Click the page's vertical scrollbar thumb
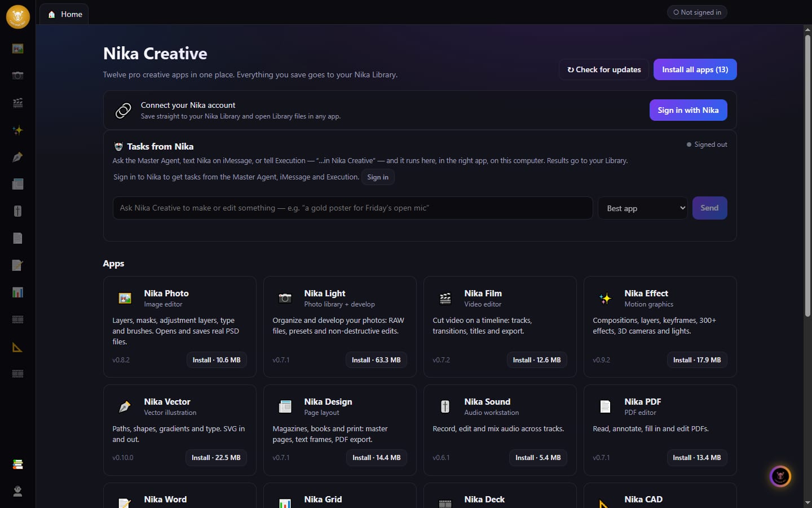The image size is (812, 508). [x=807, y=176]
